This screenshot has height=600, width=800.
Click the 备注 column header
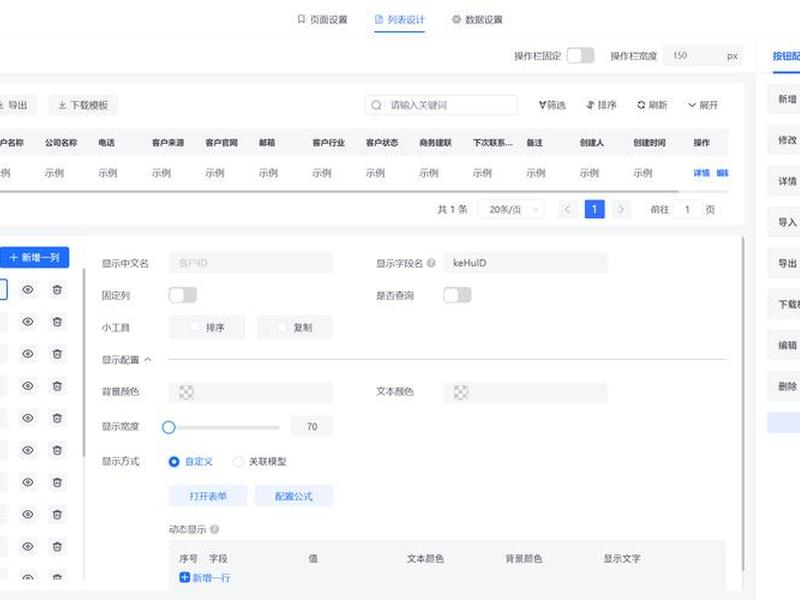535,143
